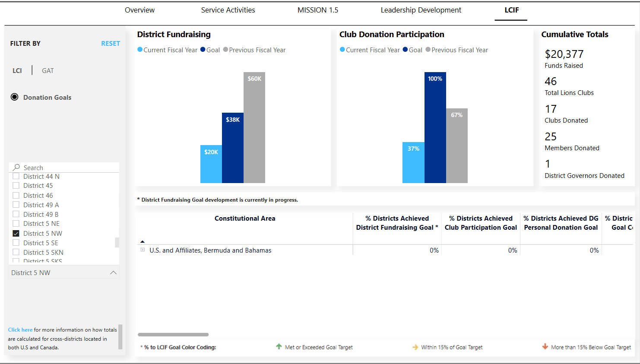Check the District 49 B checkbox
This screenshot has height=364, width=640.
(16, 214)
